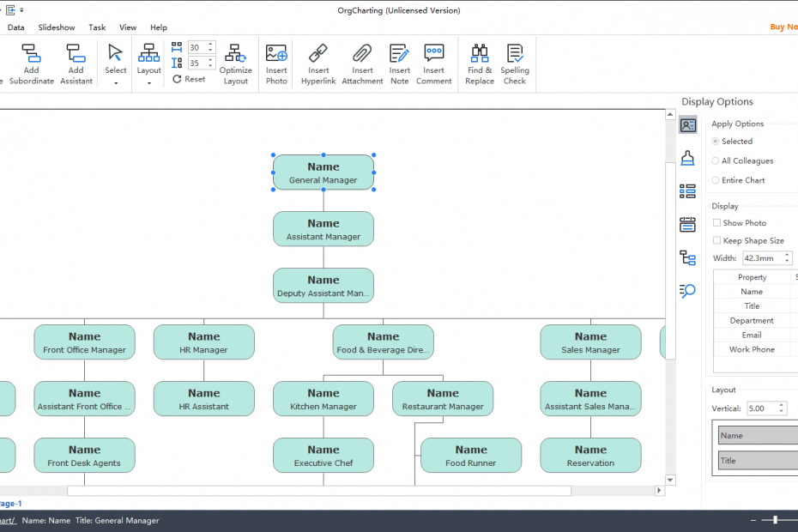Click the Add Subordinate icon
The image size is (798, 532).
click(x=31, y=53)
